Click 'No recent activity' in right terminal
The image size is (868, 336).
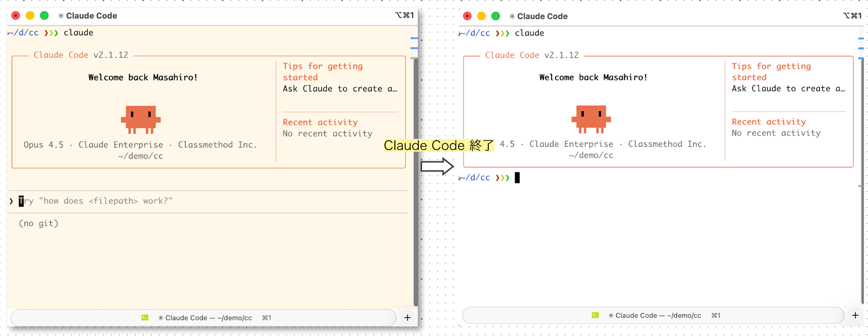click(776, 133)
